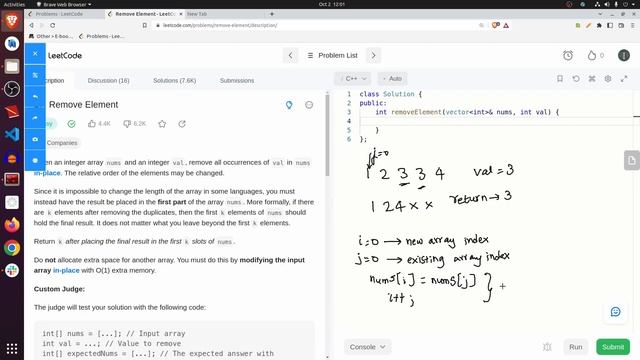Open the in-place link near O(1) extra memory
Viewport: 640px width, 360px height.
point(66,270)
